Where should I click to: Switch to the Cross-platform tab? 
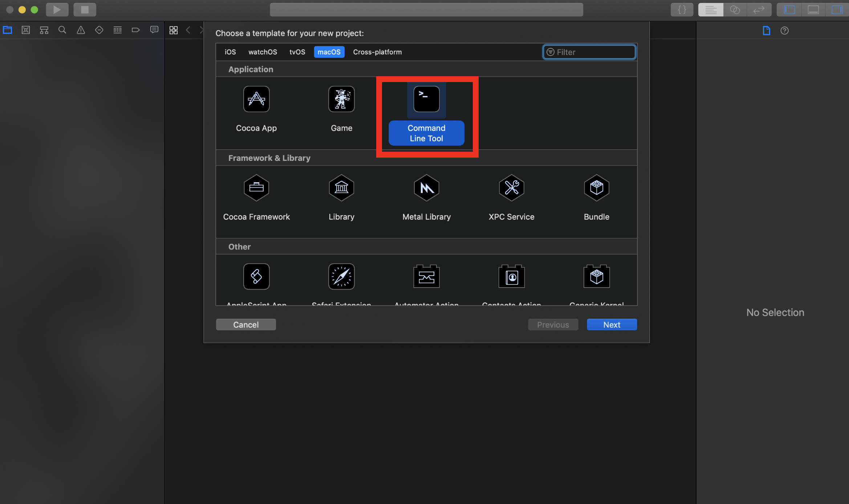point(377,52)
